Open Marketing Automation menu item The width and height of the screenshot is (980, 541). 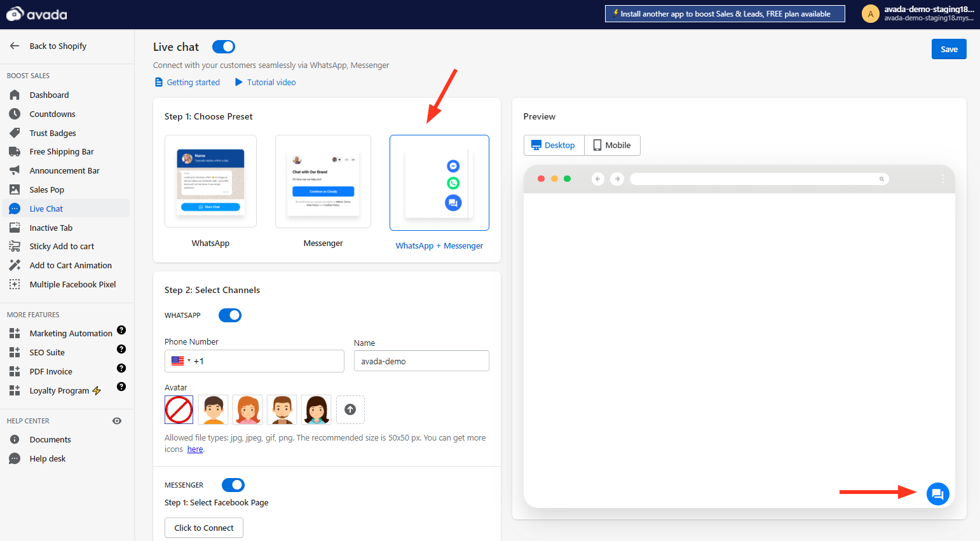[x=71, y=333]
